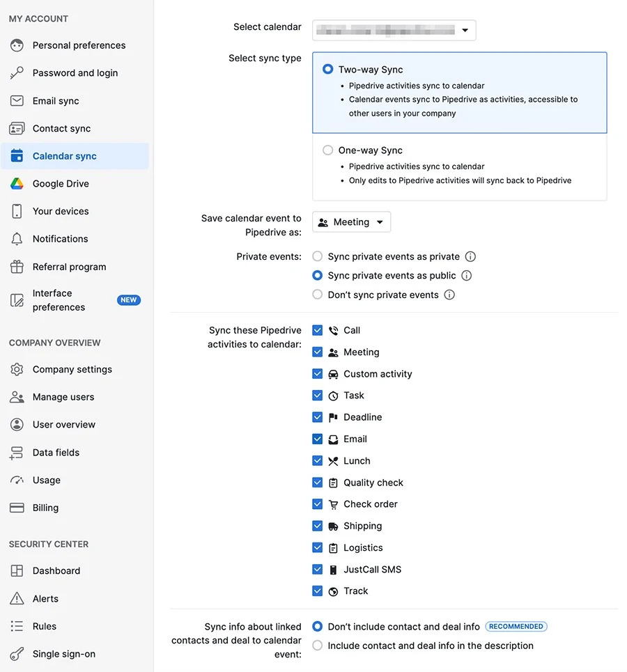
Task: Disable syncing for Deadline activities
Action: click(318, 417)
